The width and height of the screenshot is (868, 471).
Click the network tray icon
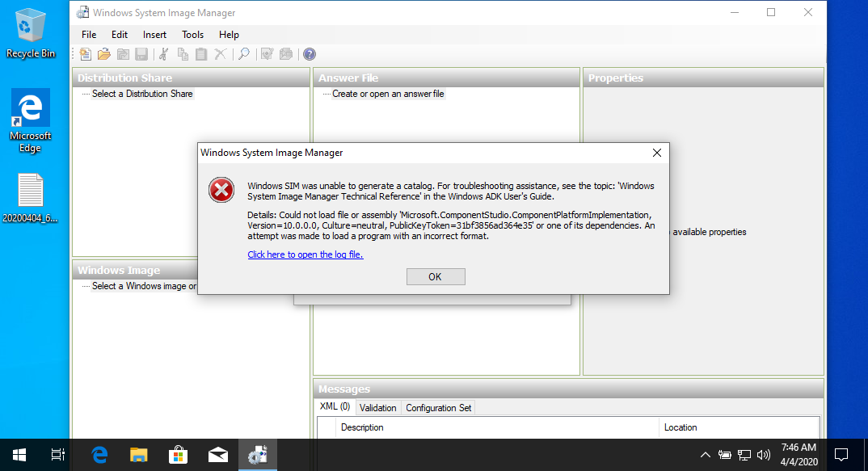pyautogui.click(x=744, y=455)
